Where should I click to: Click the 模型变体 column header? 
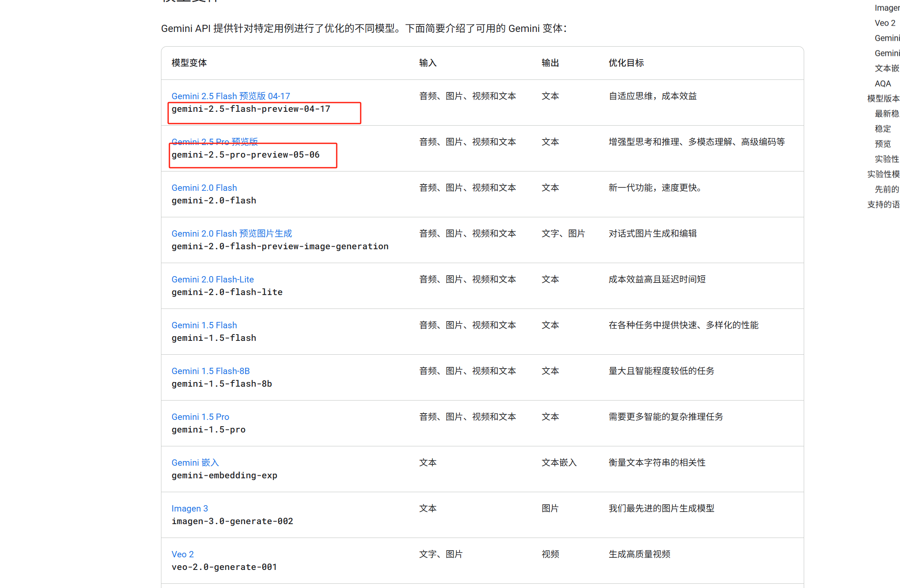[189, 63]
